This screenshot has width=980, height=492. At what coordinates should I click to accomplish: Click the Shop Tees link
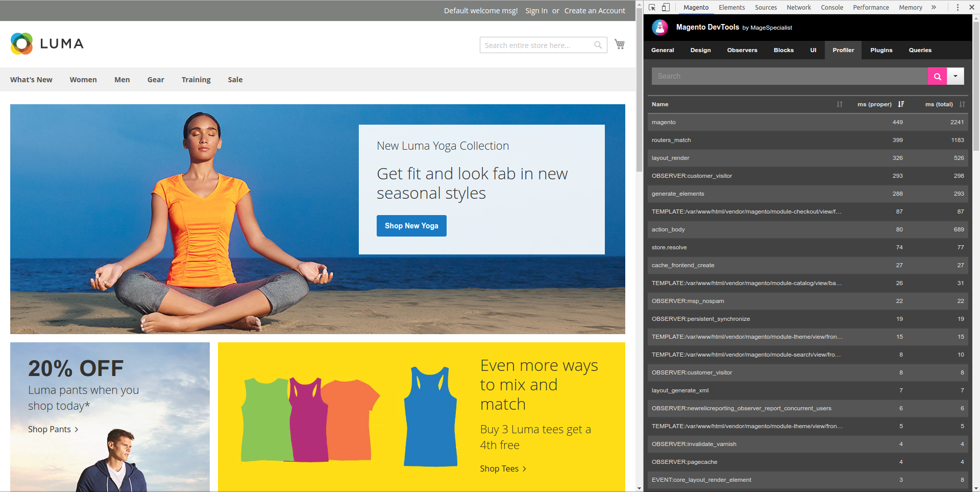(x=503, y=468)
